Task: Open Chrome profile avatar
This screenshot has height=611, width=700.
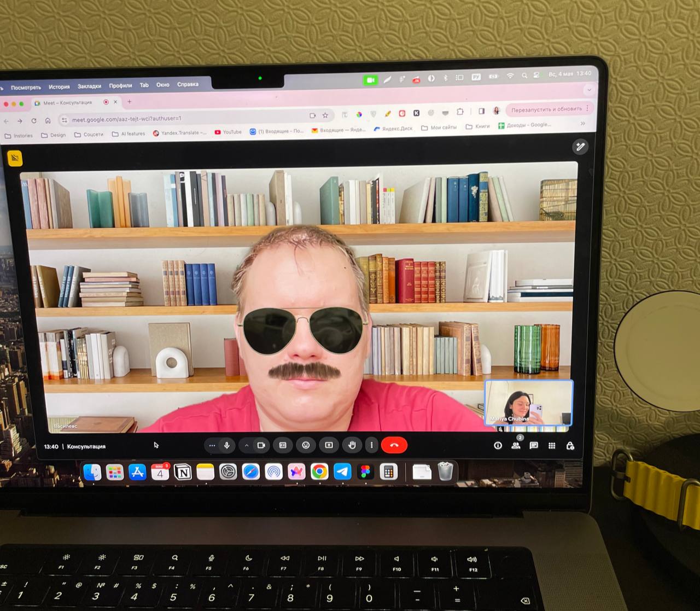Action: click(x=497, y=110)
